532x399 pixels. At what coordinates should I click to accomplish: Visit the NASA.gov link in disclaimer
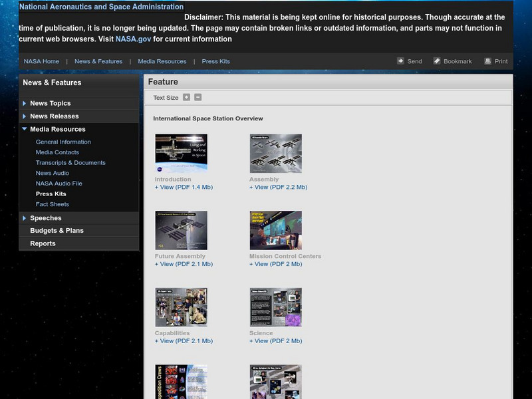pyautogui.click(x=133, y=39)
